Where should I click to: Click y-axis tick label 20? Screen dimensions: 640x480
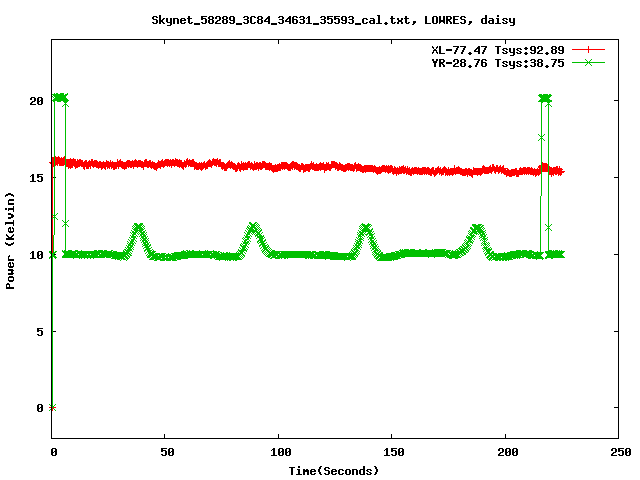tap(36, 101)
